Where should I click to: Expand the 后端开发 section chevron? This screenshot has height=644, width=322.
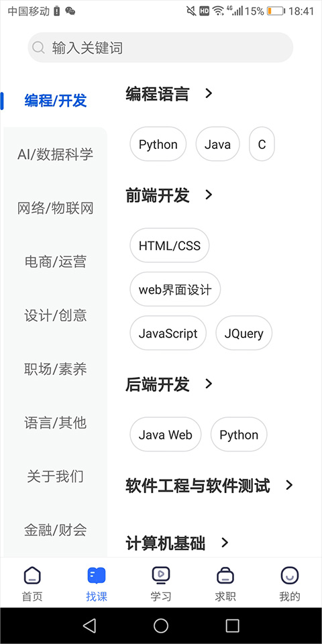point(209,384)
